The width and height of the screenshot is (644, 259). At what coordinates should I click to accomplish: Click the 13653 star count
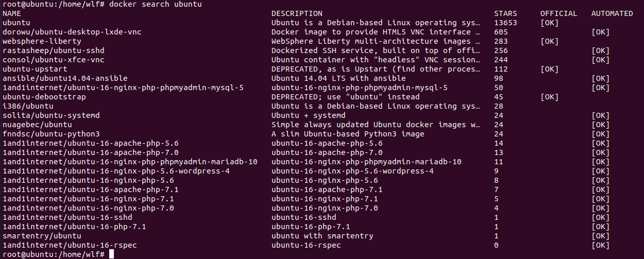[505, 23]
